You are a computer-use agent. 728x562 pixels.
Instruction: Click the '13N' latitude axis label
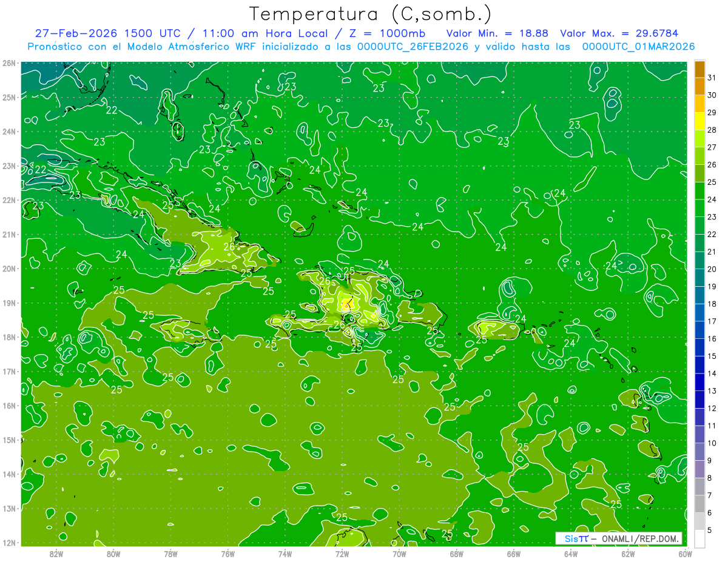[x=9, y=508]
